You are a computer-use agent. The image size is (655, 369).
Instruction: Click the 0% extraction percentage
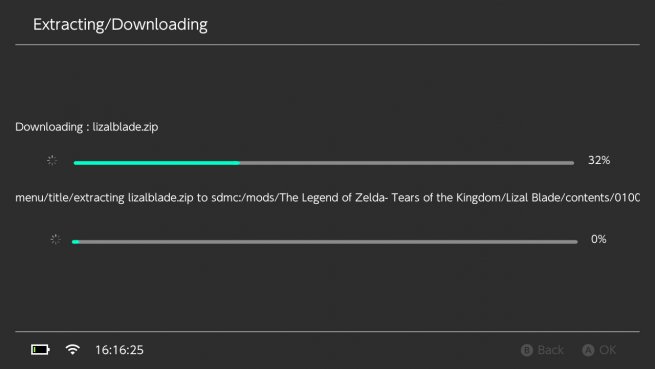coord(599,239)
